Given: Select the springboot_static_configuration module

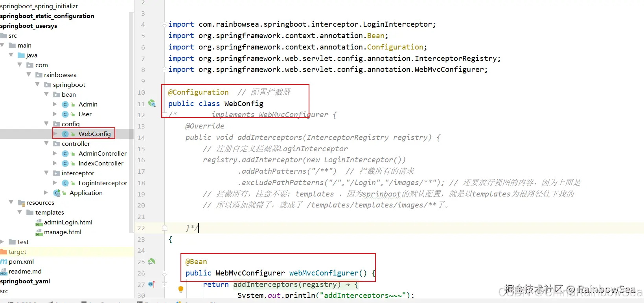Looking at the screenshot, I should tap(47, 16).
